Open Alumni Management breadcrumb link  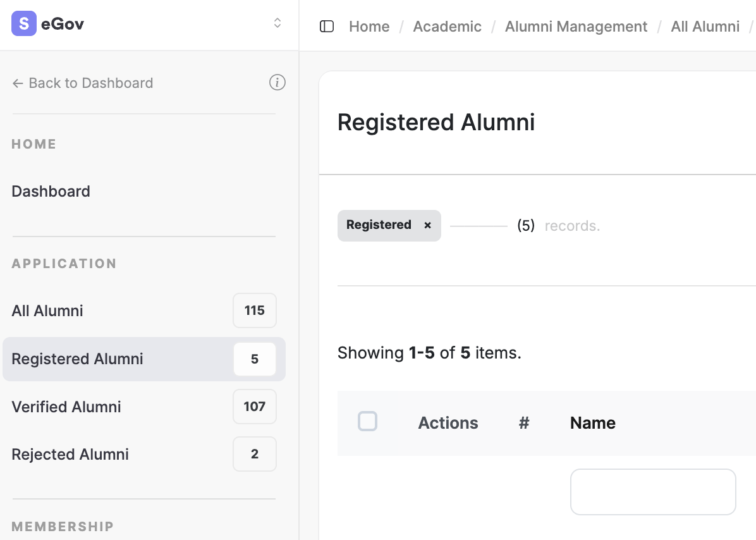pyautogui.click(x=576, y=27)
